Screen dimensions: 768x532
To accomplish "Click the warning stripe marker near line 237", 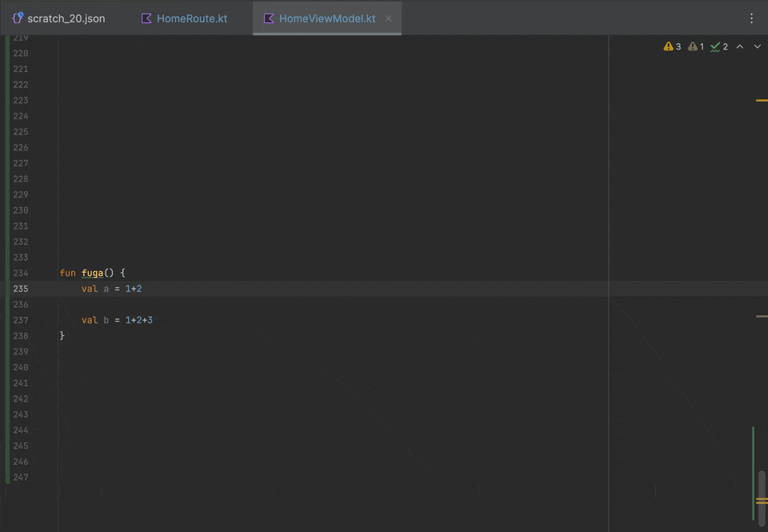I will point(762,317).
